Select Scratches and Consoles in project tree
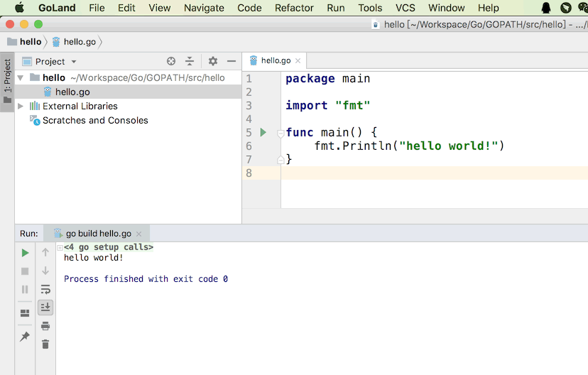 95,120
